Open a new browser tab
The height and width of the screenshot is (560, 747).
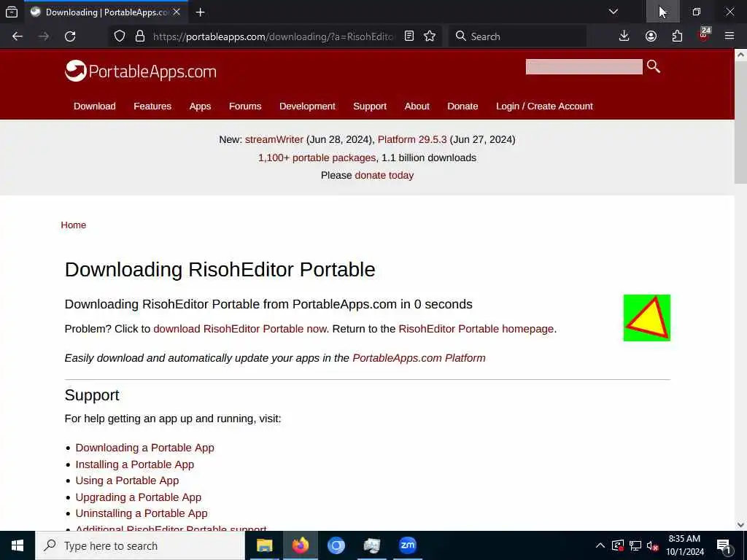point(200,12)
